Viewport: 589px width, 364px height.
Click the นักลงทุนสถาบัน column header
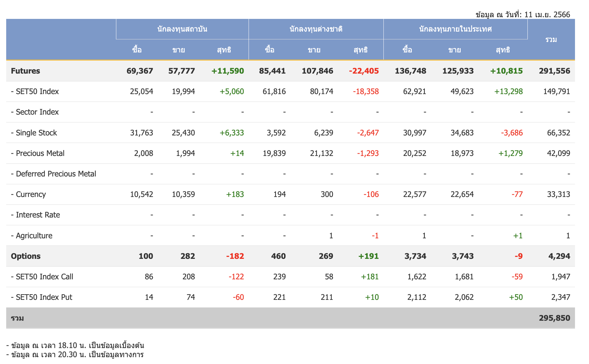coord(182,29)
